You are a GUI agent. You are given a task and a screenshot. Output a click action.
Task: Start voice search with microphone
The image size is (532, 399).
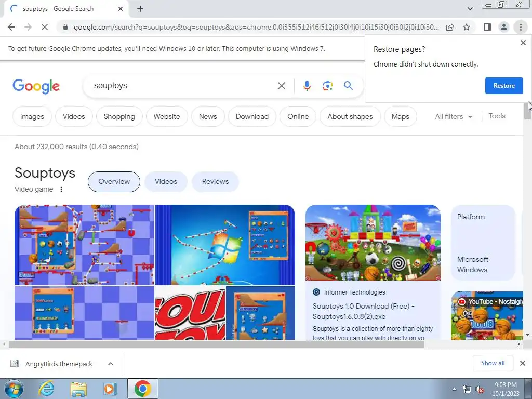click(x=307, y=86)
